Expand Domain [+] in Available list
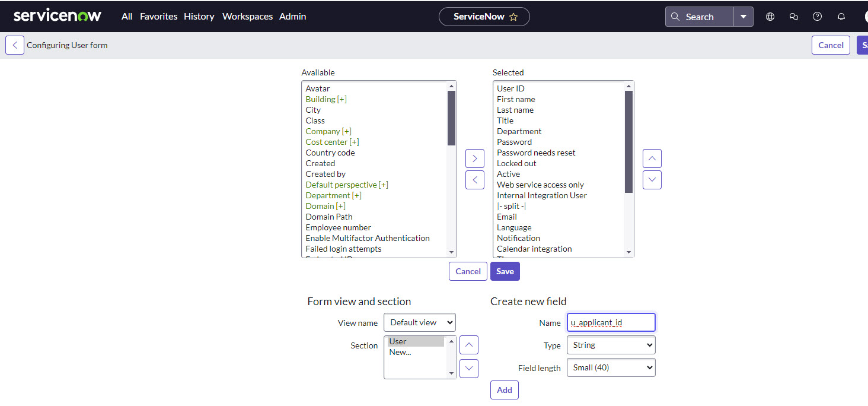 click(325, 206)
